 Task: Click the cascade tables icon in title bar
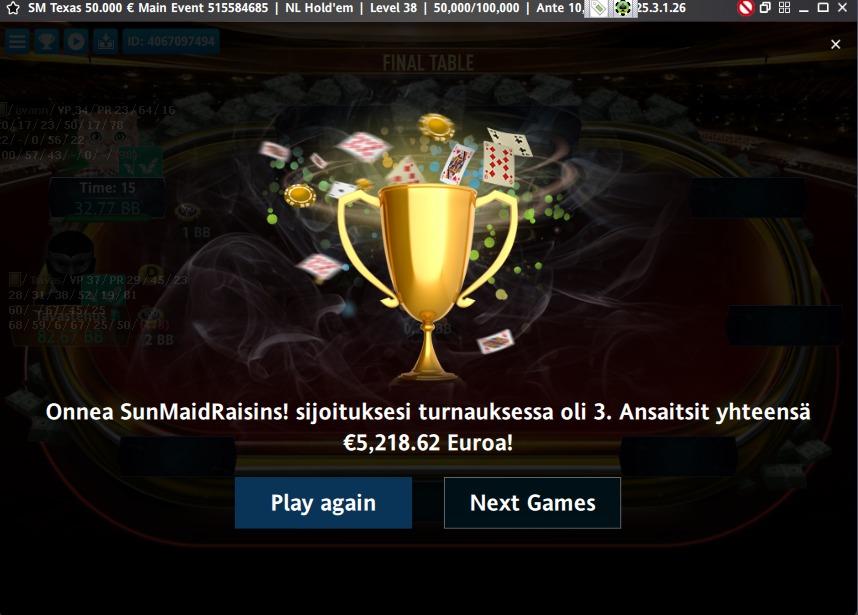pos(765,8)
